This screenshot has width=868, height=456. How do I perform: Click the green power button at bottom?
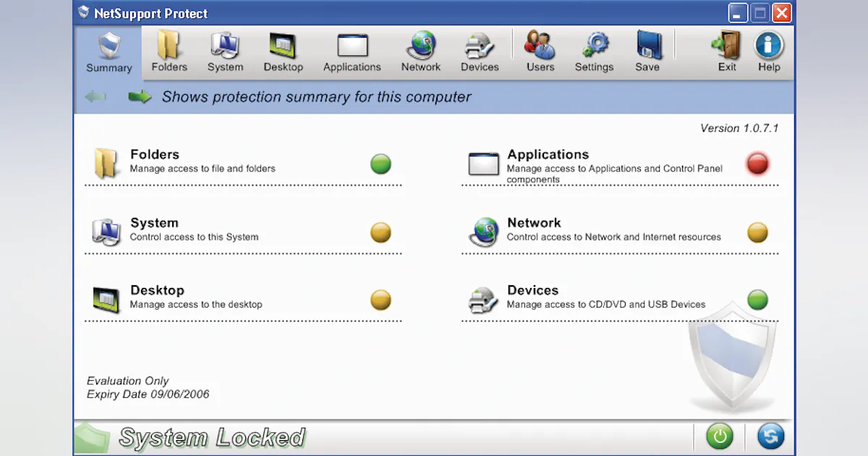720,436
